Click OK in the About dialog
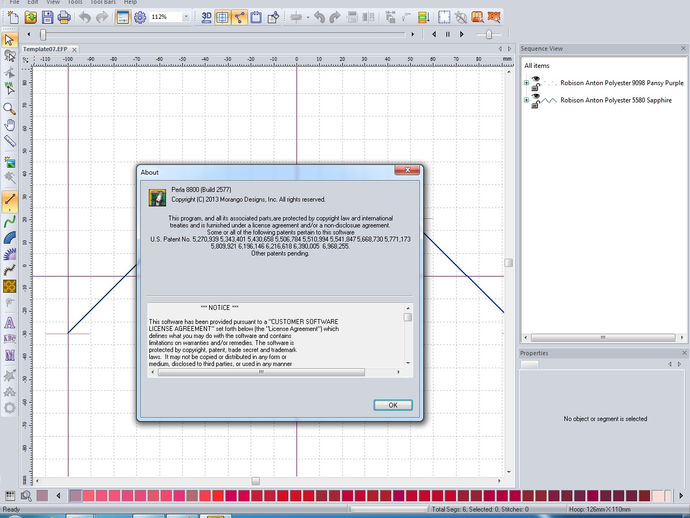Image resolution: width=690 pixels, height=518 pixels. click(393, 405)
